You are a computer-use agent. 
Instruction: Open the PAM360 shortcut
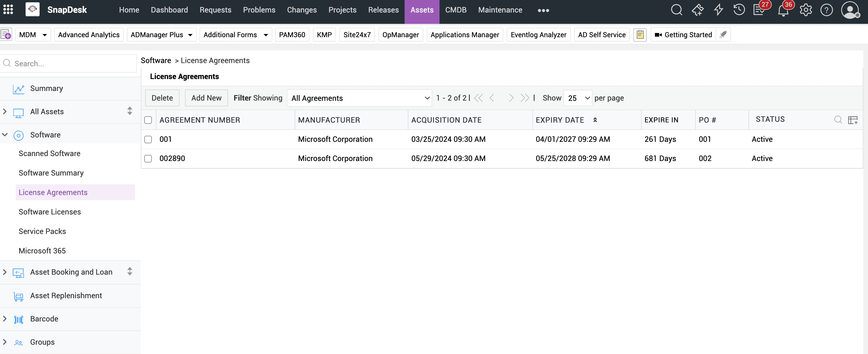click(292, 35)
